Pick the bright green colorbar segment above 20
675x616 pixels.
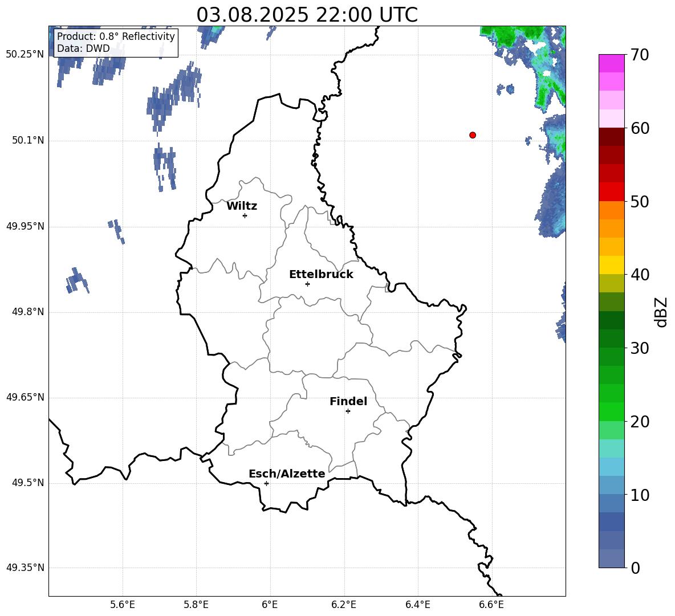click(612, 411)
